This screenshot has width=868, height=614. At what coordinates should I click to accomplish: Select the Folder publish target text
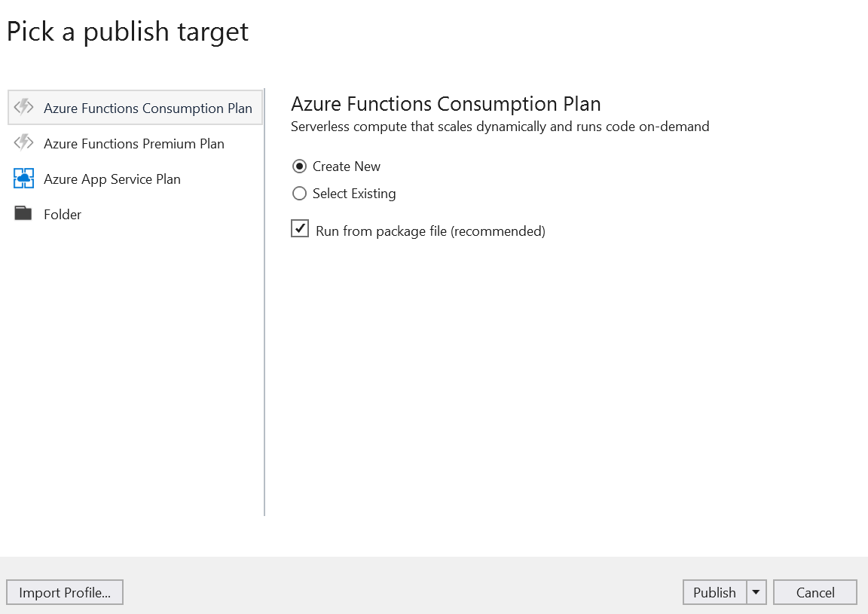[63, 214]
